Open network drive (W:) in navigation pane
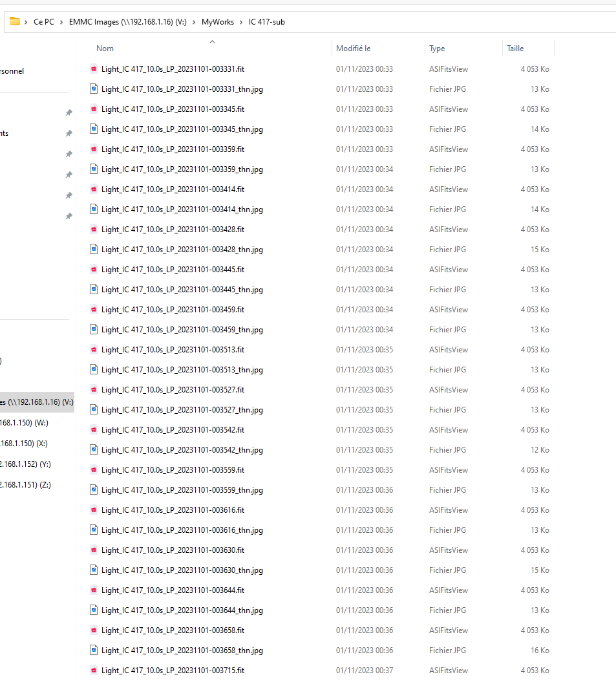 (x=24, y=422)
